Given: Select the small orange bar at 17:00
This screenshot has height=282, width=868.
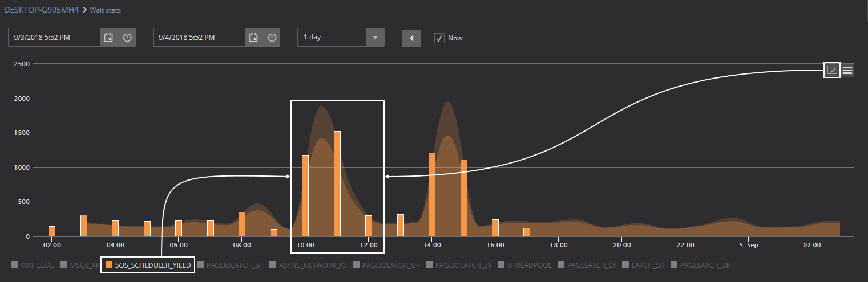Looking at the screenshot, I should coord(527,232).
